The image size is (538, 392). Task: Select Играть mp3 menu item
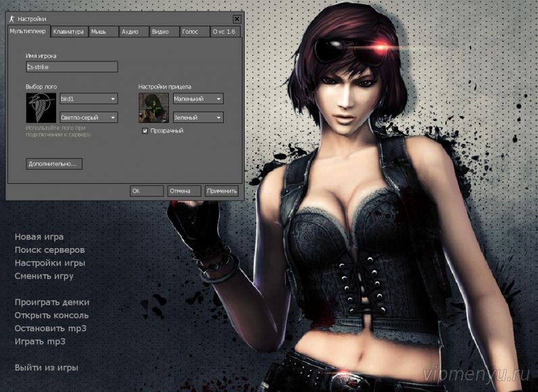40,341
